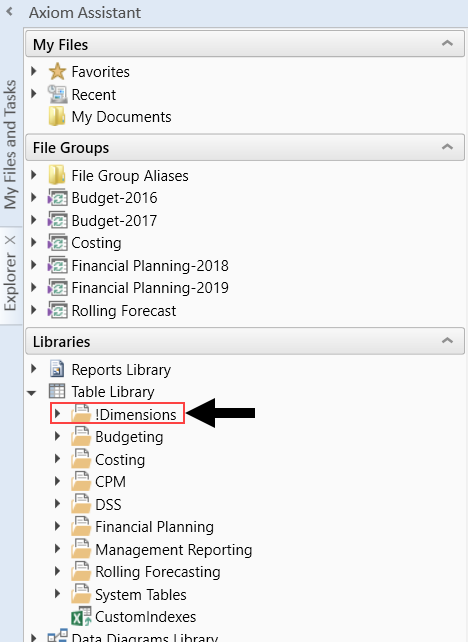This screenshot has width=468, height=642.
Task: Close the Explorer tab with the X
Action: tap(11, 240)
